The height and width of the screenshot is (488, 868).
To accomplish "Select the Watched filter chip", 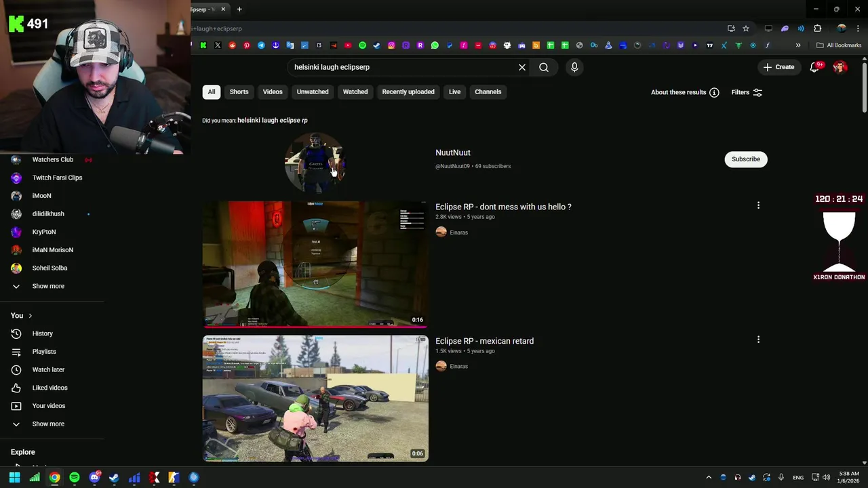I will click(355, 92).
